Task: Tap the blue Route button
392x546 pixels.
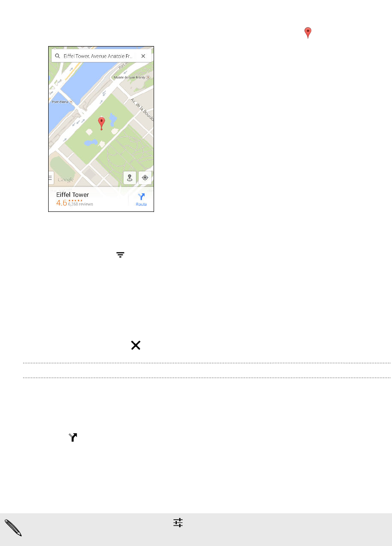Action: tap(141, 199)
